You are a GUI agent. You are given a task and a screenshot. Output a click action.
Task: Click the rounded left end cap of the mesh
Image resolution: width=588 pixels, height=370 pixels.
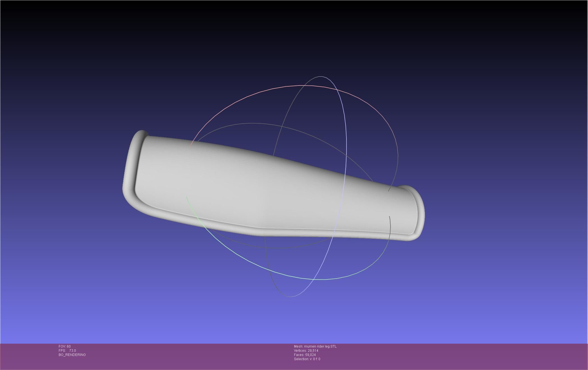[130, 168]
